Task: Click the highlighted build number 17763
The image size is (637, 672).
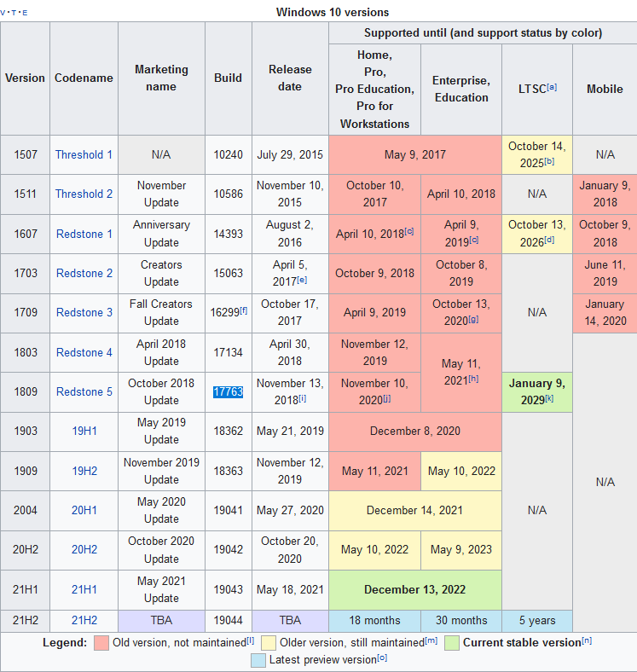Action: (x=228, y=391)
